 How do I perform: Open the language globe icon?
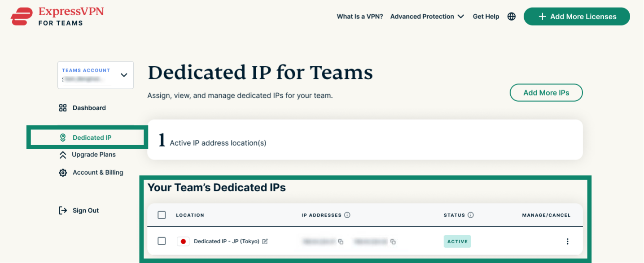[512, 17]
